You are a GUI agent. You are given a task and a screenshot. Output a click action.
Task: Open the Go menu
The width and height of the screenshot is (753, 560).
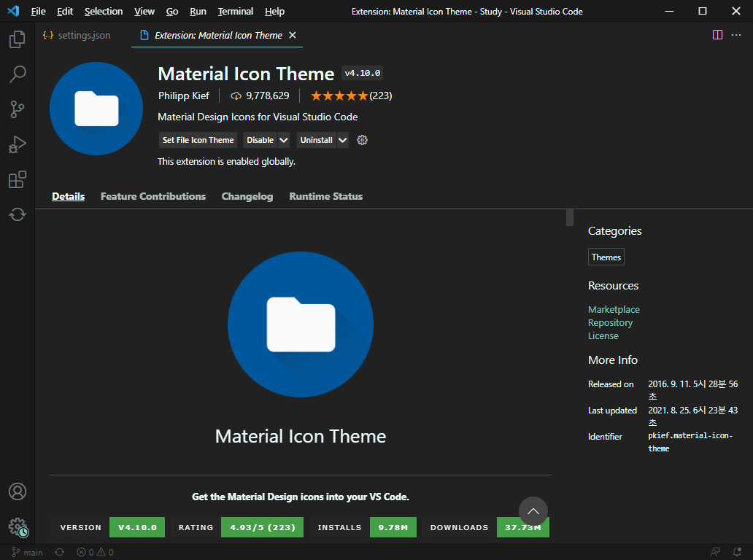coord(172,11)
